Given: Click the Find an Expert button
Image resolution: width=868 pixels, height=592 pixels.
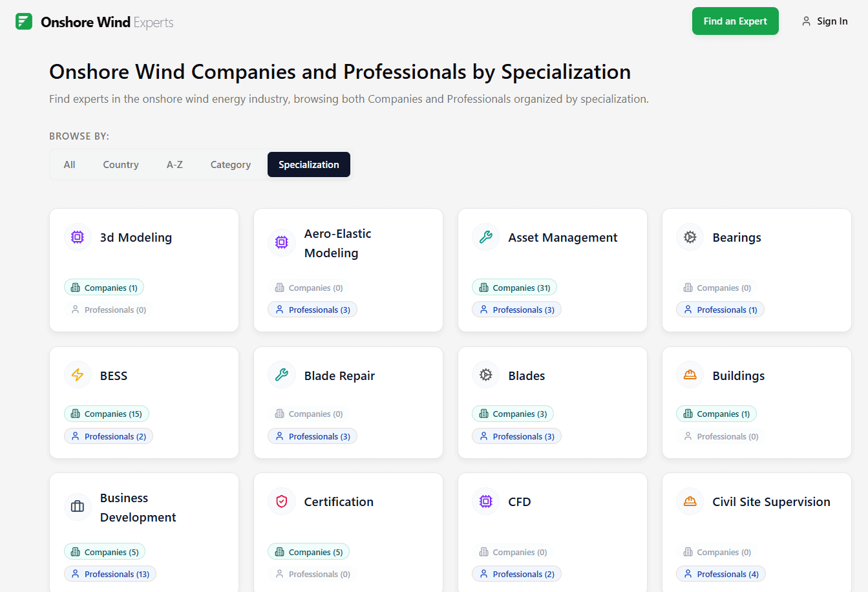Looking at the screenshot, I should 736,21.
